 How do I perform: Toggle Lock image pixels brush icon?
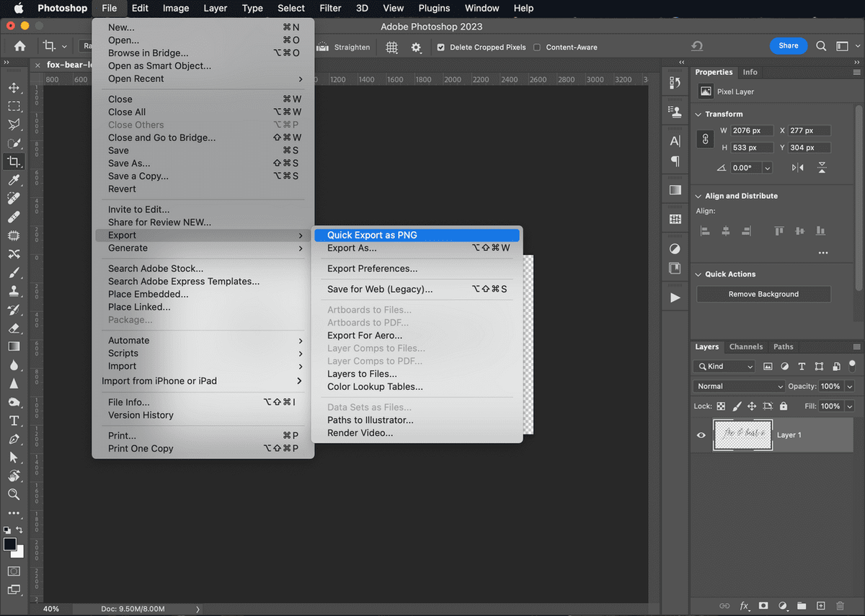point(735,406)
